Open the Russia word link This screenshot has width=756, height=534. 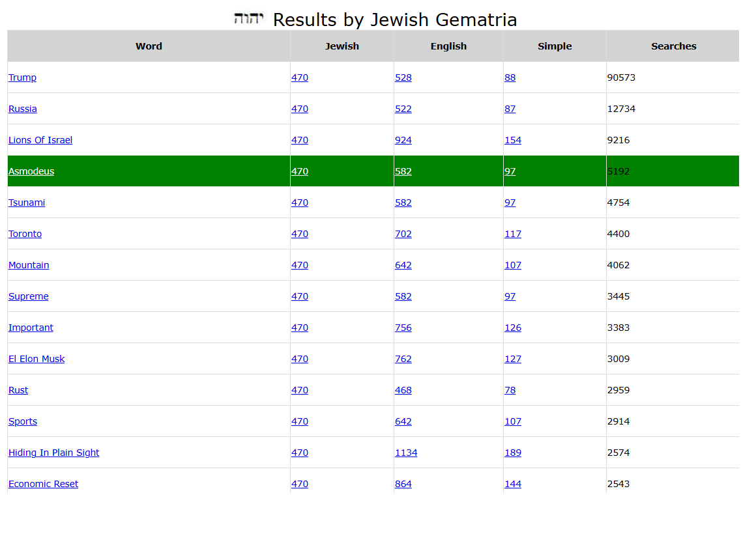point(23,109)
